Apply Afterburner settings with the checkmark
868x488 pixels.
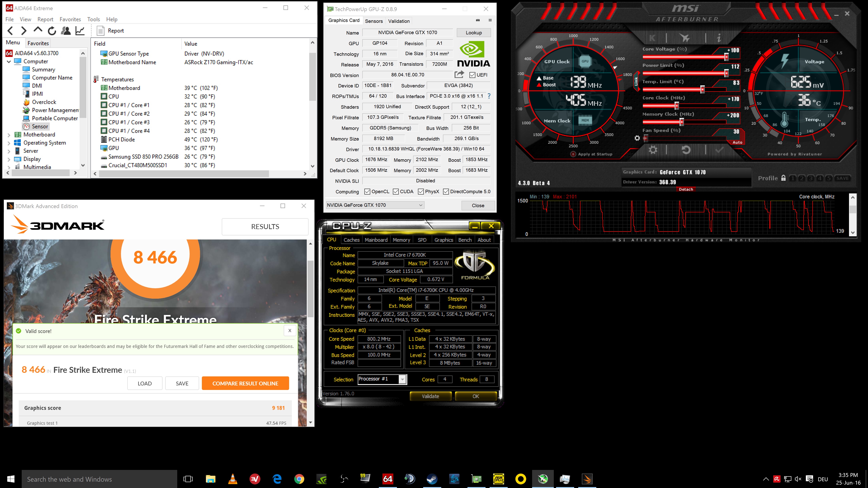click(x=719, y=150)
